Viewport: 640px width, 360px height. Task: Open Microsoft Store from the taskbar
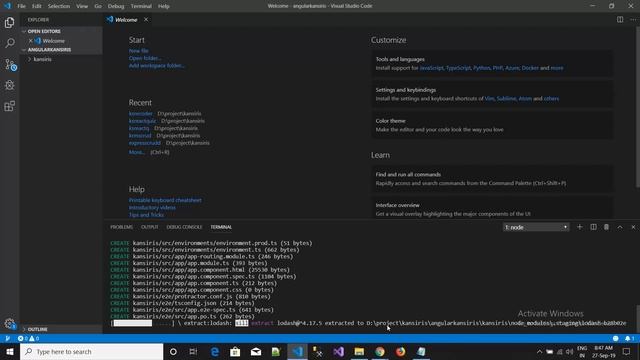tap(235, 351)
